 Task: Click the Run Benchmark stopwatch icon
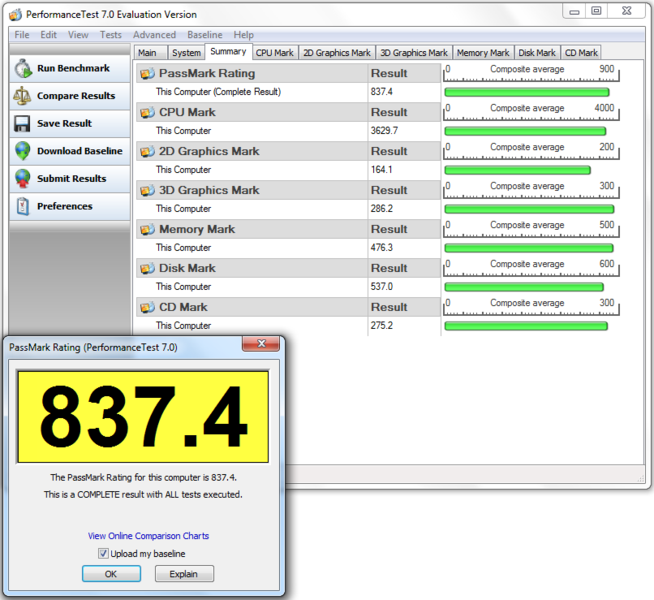click(23, 68)
